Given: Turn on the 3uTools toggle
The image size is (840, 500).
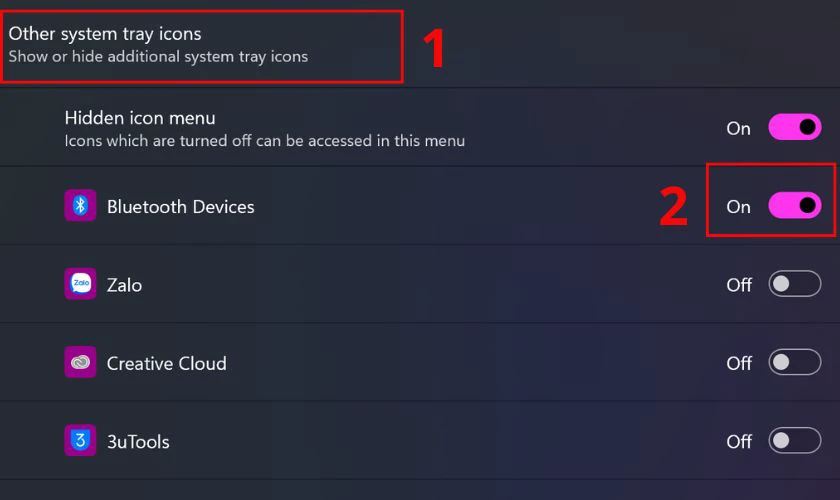Looking at the screenshot, I should [x=794, y=441].
